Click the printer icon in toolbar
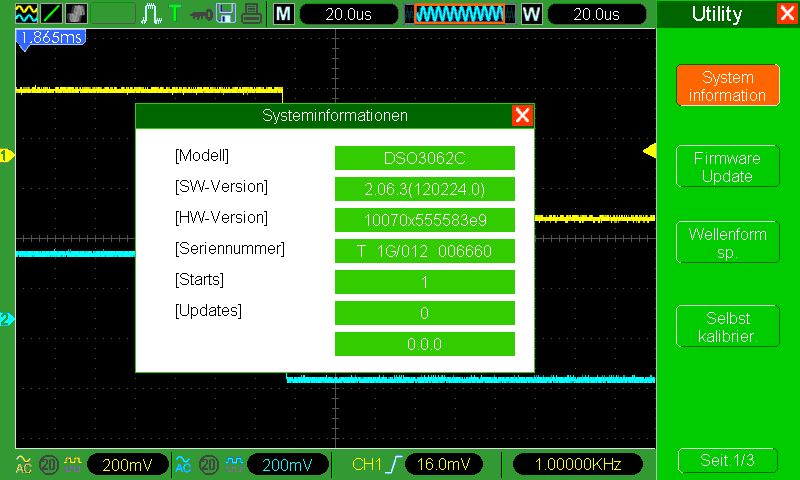Viewport: 800px width, 480px height. [x=252, y=14]
